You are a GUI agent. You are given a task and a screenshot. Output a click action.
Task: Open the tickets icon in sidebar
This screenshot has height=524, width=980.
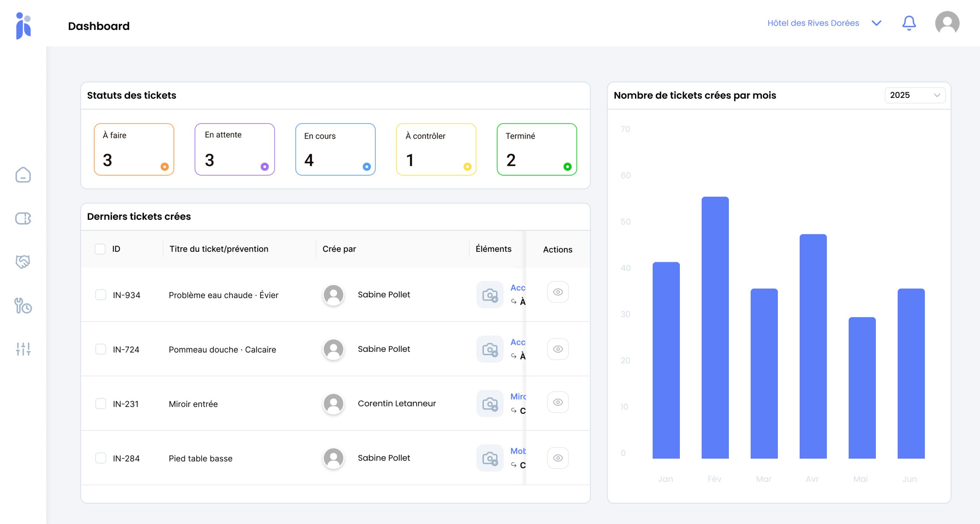[x=23, y=219]
